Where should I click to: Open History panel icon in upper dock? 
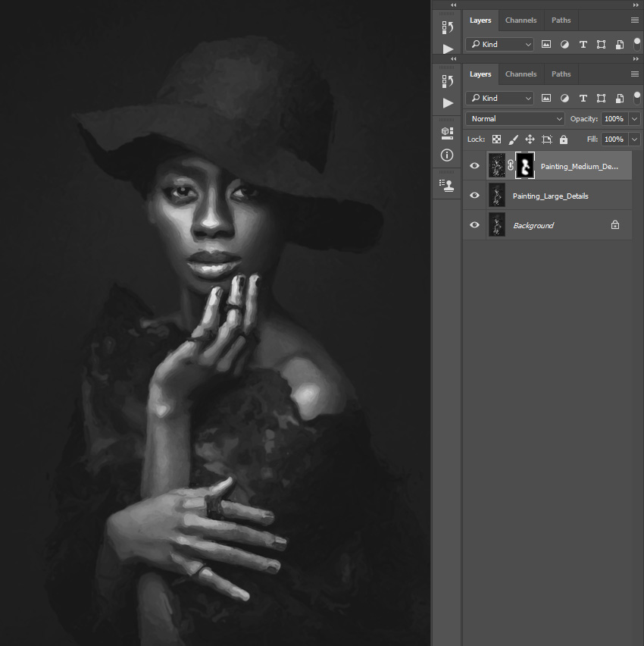(447, 27)
